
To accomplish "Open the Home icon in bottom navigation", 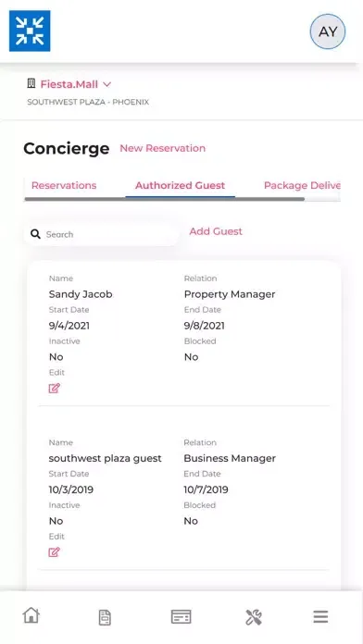I will [x=31, y=615].
